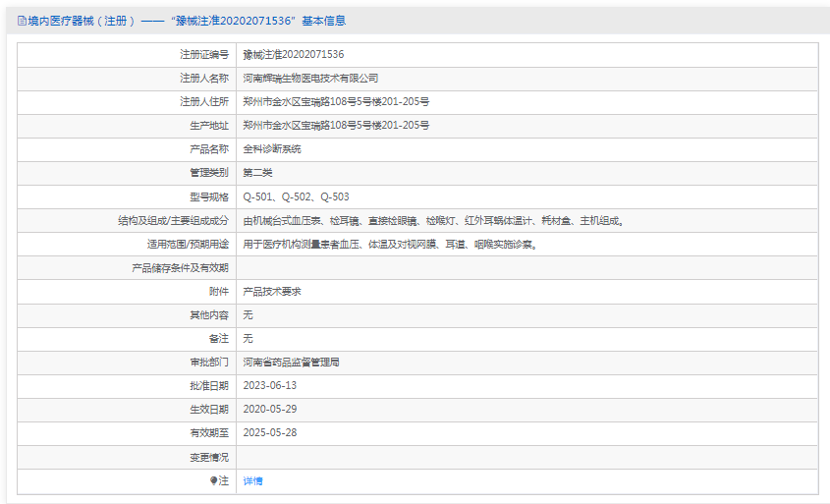Select approving department 河南省药品监督管理局
Viewport: 830px width, 504px height.
pos(291,363)
